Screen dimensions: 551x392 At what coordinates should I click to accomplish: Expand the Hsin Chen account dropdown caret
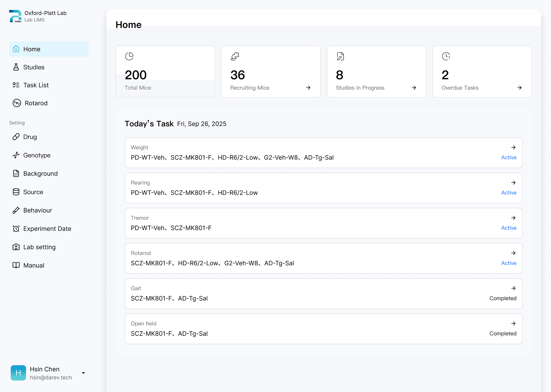[x=83, y=373]
